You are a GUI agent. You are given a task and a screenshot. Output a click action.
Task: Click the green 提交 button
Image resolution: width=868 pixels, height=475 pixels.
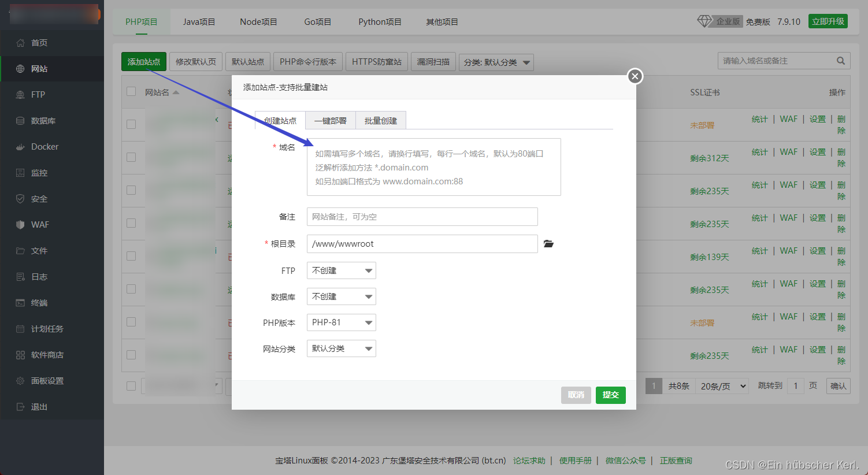pos(611,395)
